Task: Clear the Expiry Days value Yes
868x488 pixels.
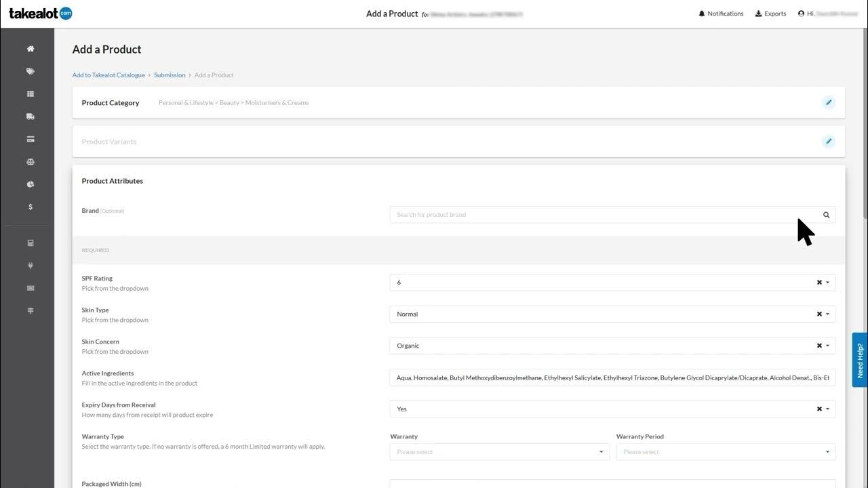Action: click(x=819, y=409)
